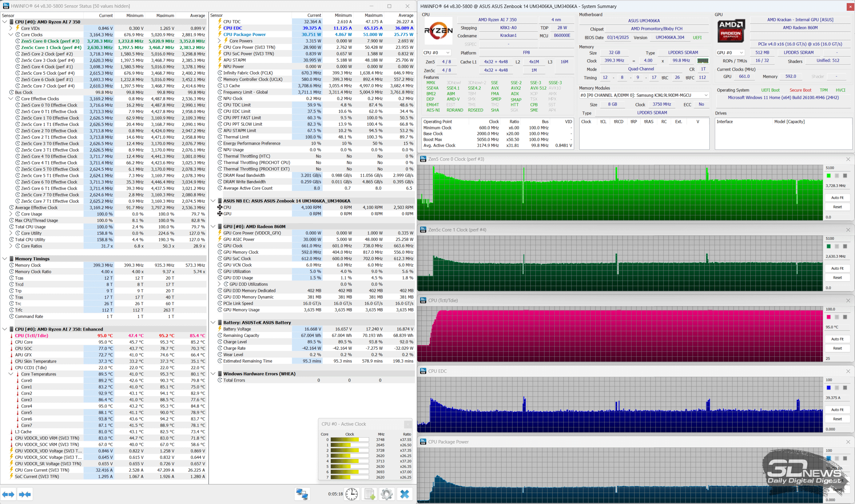
Task: Click Auto Fit in CPU EDC graph
Action: point(837,410)
